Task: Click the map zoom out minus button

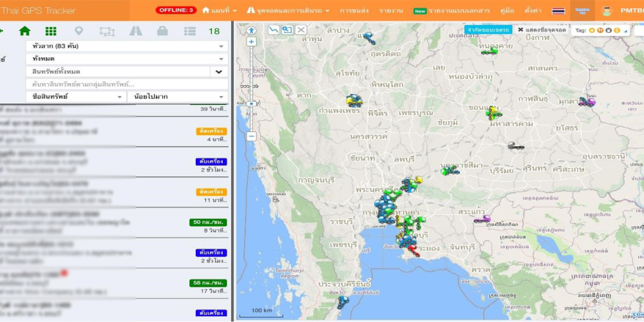Action: (x=251, y=136)
